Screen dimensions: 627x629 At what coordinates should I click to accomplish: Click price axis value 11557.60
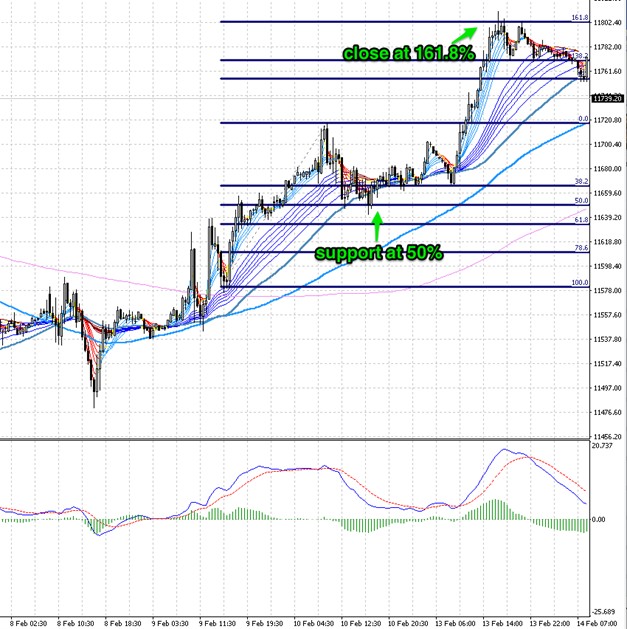(607, 315)
